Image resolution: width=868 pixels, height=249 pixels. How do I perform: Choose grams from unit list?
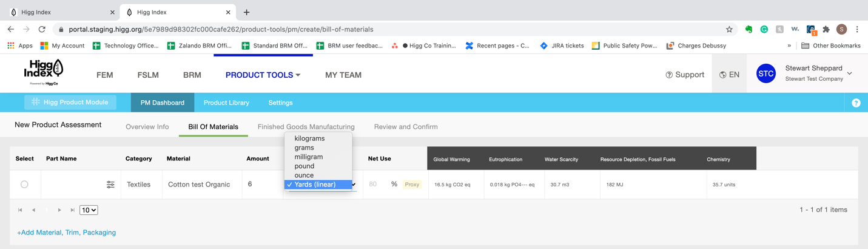pyautogui.click(x=318, y=148)
